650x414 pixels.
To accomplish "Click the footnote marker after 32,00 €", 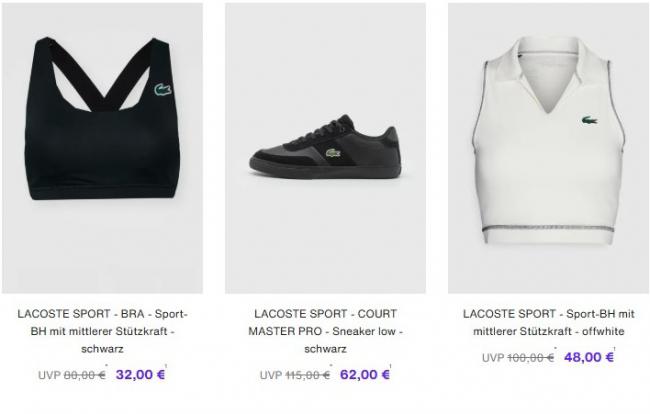I will click(166, 366).
